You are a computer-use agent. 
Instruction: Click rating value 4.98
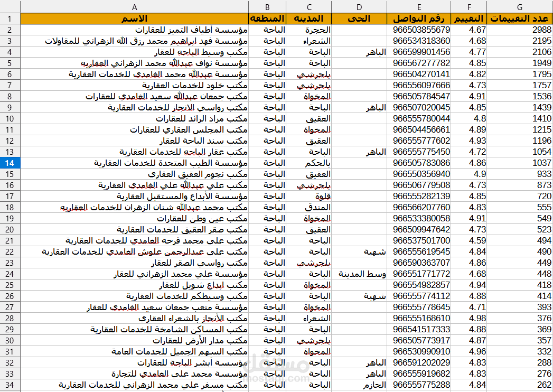click(x=468, y=318)
